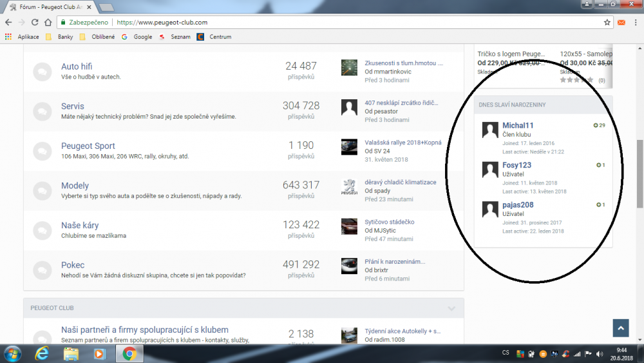Open the Aplikace apps grid icon
644x363 pixels.
[8, 37]
